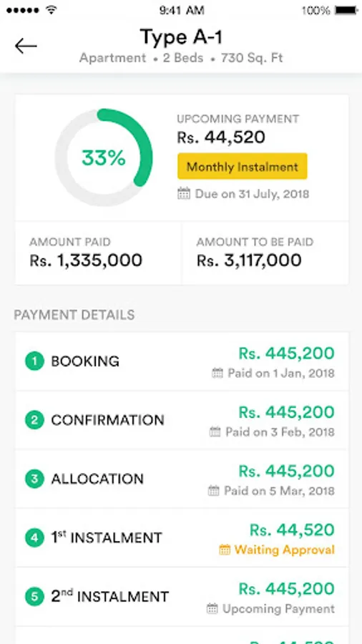Open the Booking payment row
362x644 pixels.
click(182, 361)
